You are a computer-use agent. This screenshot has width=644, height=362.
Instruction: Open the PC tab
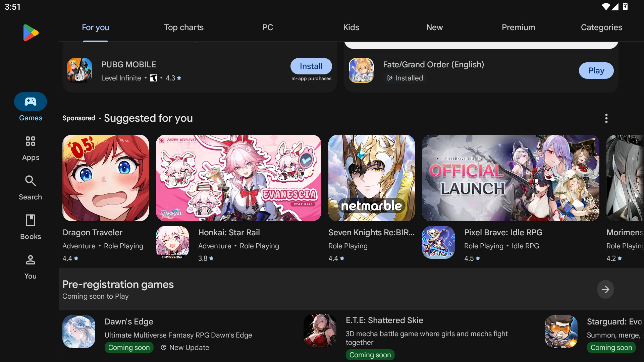click(268, 27)
